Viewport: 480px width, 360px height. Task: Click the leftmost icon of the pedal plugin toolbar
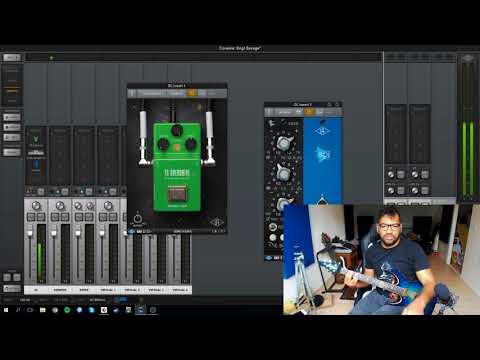tap(132, 93)
